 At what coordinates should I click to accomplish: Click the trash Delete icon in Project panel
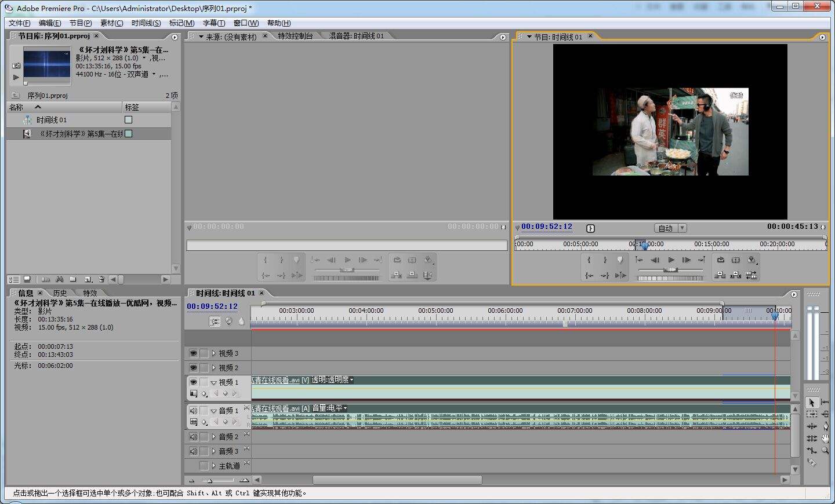(x=101, y=279)
